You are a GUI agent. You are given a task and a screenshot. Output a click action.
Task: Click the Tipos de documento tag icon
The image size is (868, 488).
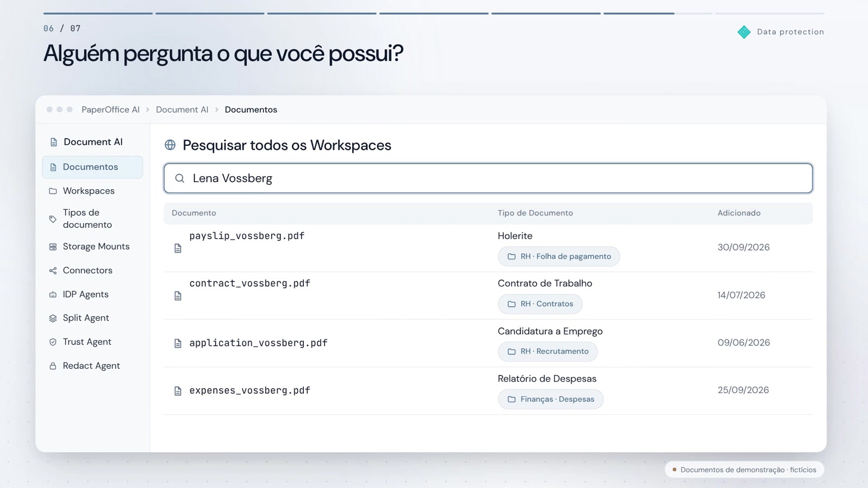click(x=53, y=219)
